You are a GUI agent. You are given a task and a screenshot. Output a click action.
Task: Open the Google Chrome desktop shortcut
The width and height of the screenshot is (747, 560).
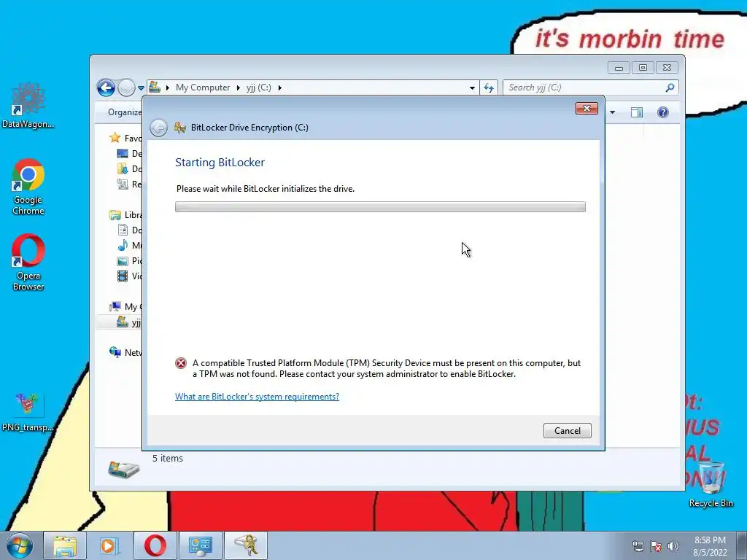pyautogui.click(x=28, y=187)
